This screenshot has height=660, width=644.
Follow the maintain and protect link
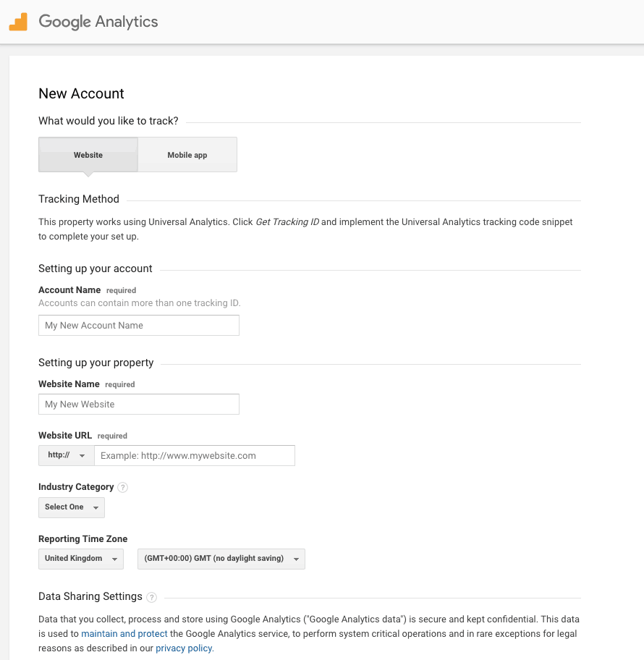[x=124, y=633]
